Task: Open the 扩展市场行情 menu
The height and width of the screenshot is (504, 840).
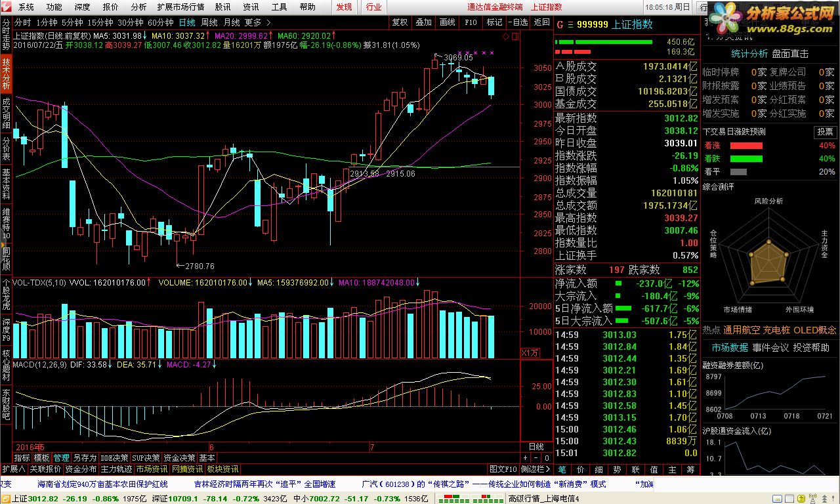Action: (x=180, y=7)
